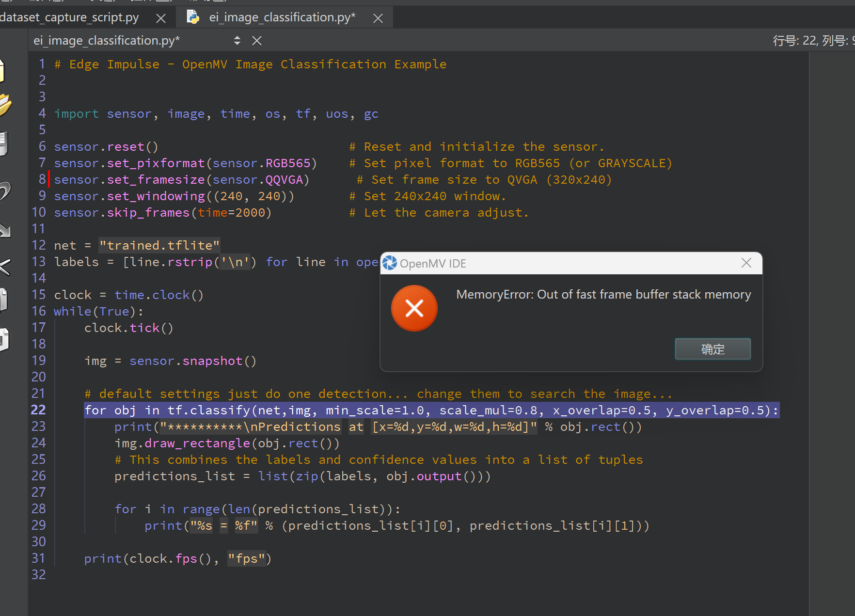Switch to the dataset_capture_script.py tab

pos(69,17)
